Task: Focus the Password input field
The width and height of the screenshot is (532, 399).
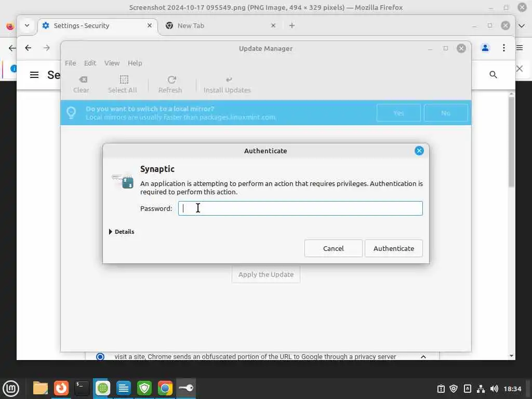Action: coord(300,208)
